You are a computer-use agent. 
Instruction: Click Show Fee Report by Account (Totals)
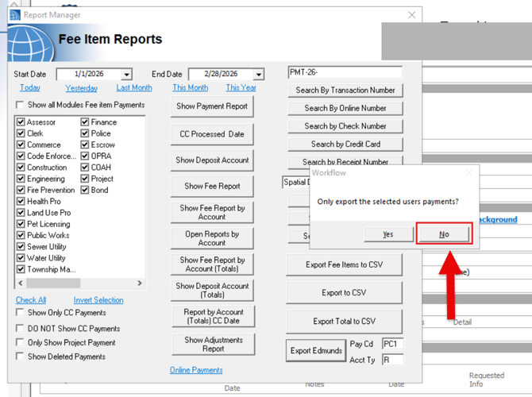tap(212, 264)
